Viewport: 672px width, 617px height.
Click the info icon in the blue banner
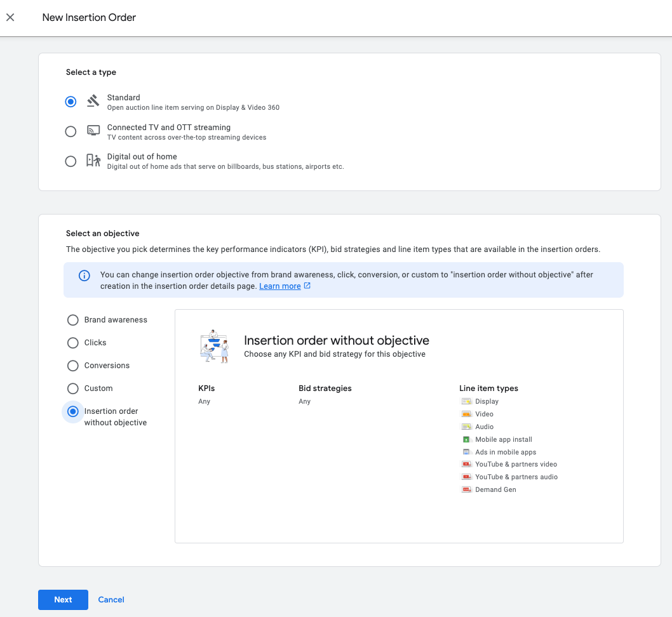pos(84,275)
